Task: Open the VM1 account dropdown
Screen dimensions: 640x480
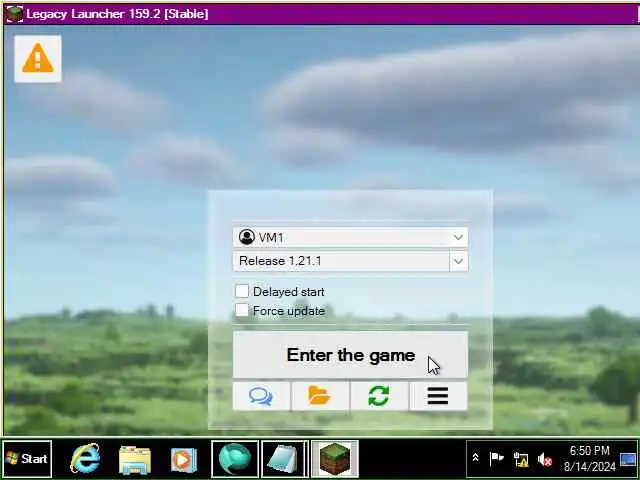Action: click(x=350, y=237)
